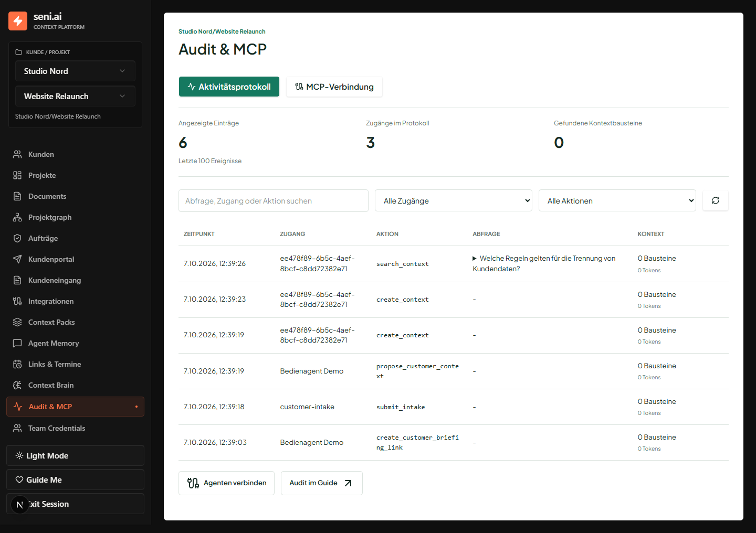Image resolution: width=756 pixels, height=533 pixels.
Task: Click the submit_intake action cell
Action: point(401,407)
